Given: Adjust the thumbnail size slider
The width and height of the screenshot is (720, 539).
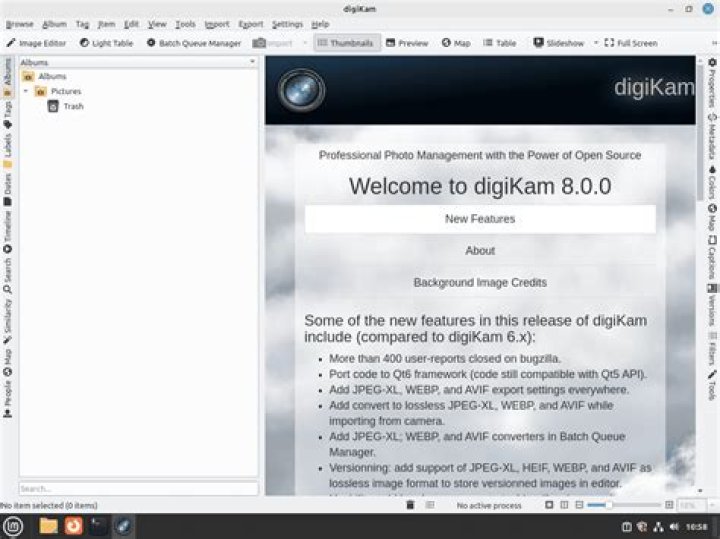Looking at the screenshot, I should [624, 505].
